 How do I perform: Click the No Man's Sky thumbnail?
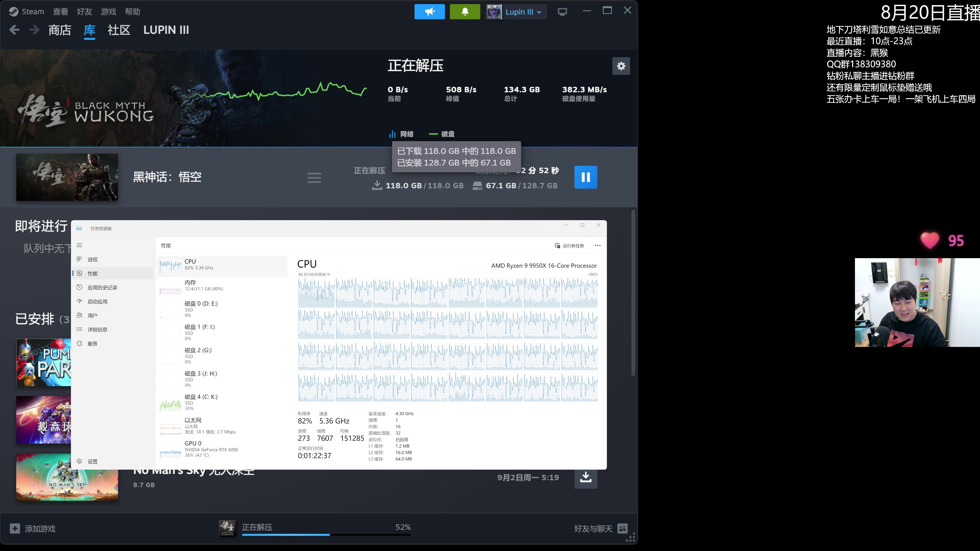(67, 477)
